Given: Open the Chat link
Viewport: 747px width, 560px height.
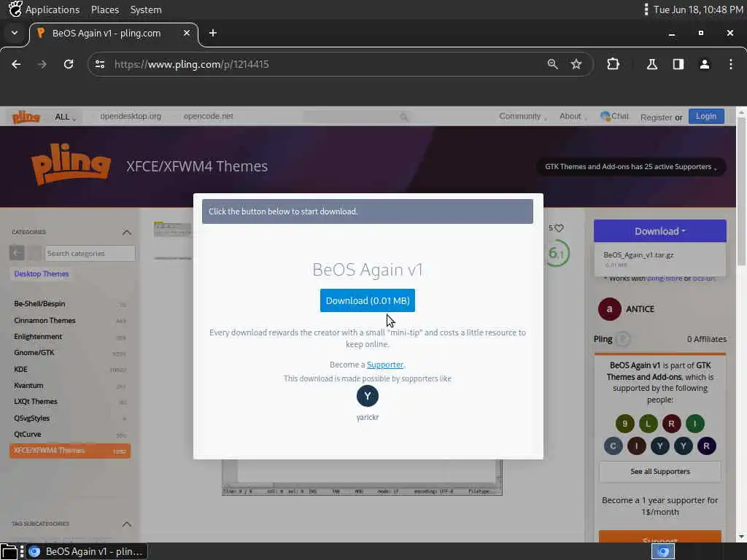Looking at the screenshot, I should point(614,116).
